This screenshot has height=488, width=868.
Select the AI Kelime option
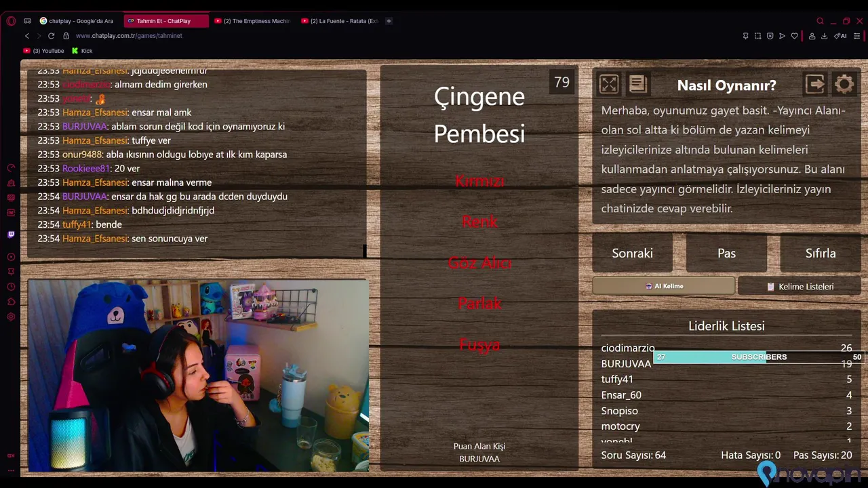(x=664, y=286)
